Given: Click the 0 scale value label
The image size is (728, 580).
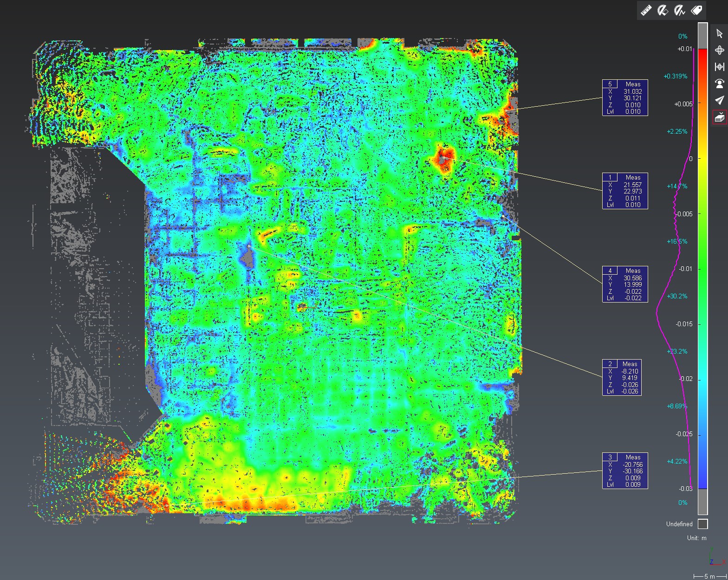Looking at the screenshot, I should coord(691,159).
